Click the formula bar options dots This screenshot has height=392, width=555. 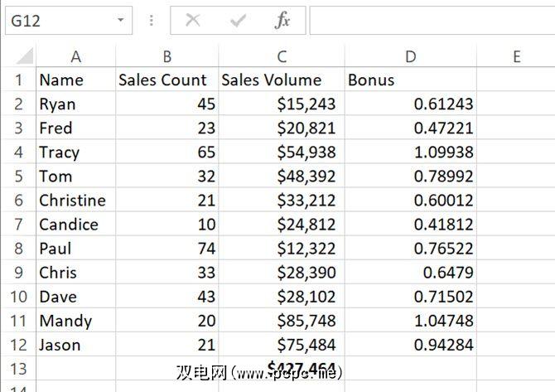click(151, 21)
